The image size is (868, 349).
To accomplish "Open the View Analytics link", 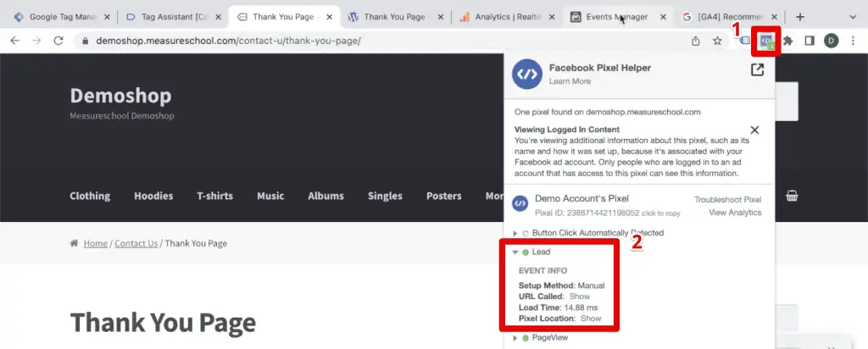I will pyautogui.click(x=735, y=213).
